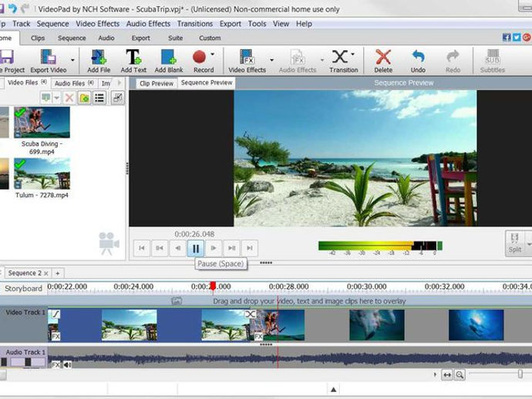Click the speaker icon on the audio clip
This screenshot has height=399, width=532.
[x=67, y=364]
